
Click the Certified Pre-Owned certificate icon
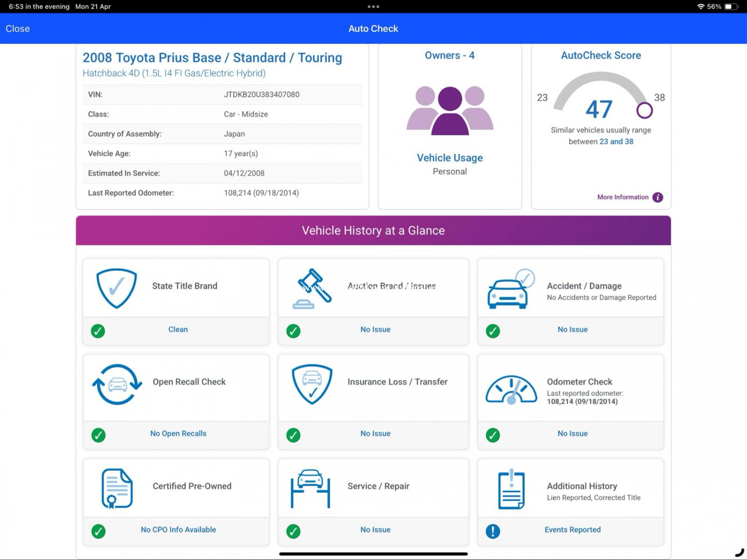tap(117, 488)
